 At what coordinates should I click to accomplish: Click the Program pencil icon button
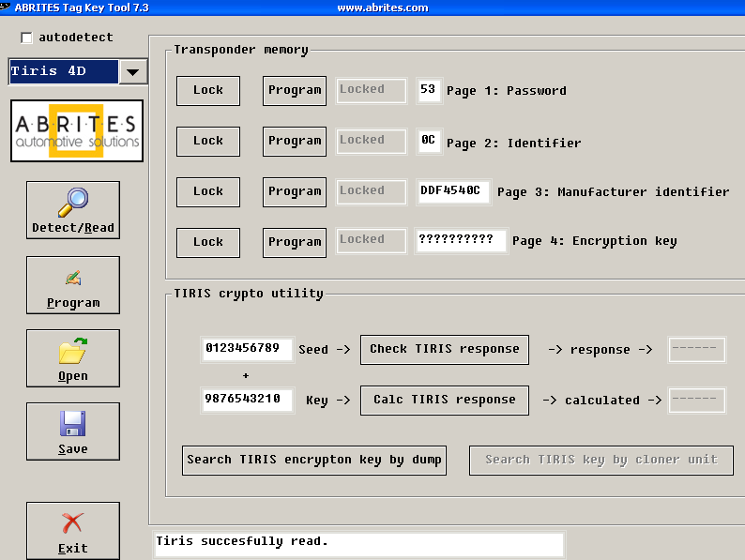click(73, 285)
